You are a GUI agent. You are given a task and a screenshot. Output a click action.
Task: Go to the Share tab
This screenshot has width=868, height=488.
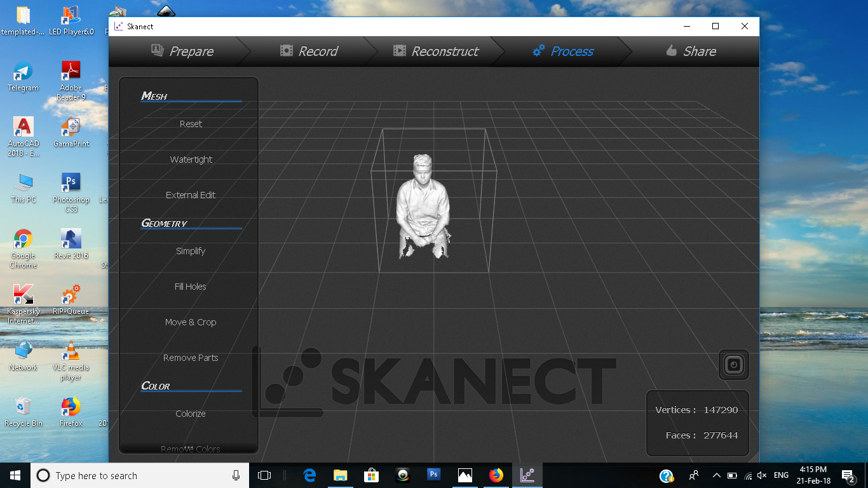(x=691, y=51)
